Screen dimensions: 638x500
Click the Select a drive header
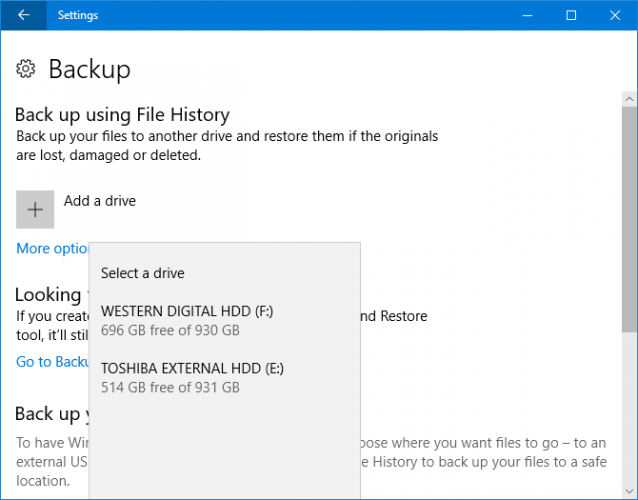(143, 273)
